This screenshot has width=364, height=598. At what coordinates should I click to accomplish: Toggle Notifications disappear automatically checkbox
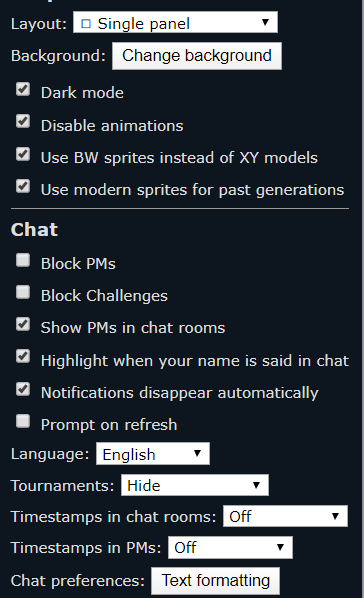pyautogui.click(x=23, y=389)
